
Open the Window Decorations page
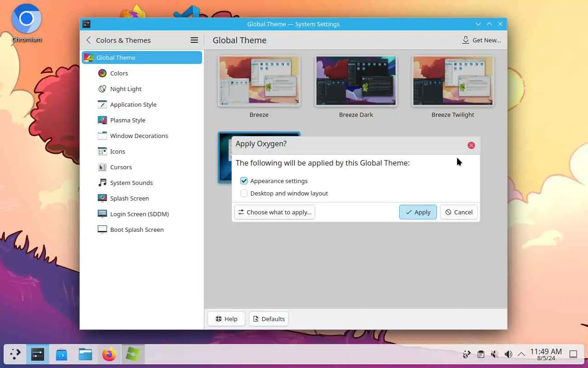(142, 136)
